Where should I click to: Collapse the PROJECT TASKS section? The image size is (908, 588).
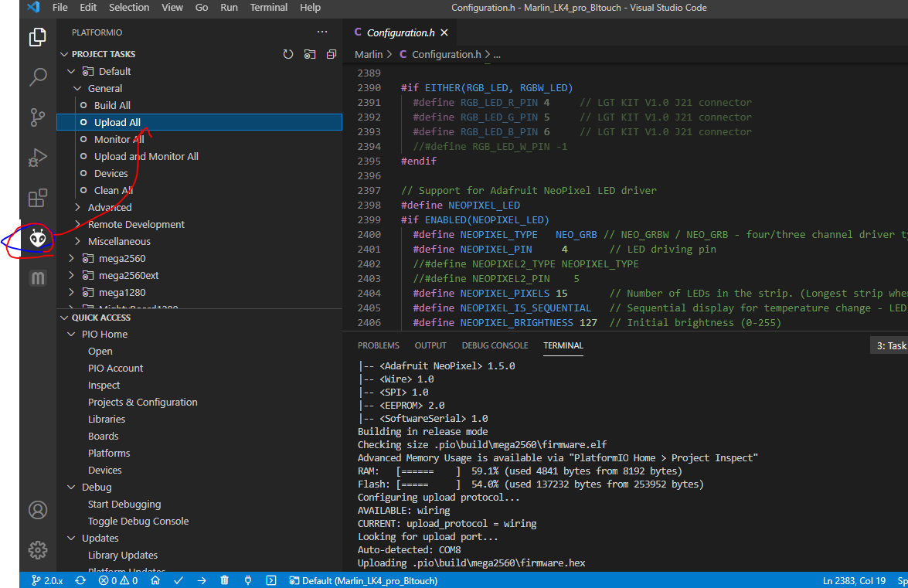[64, 54]
